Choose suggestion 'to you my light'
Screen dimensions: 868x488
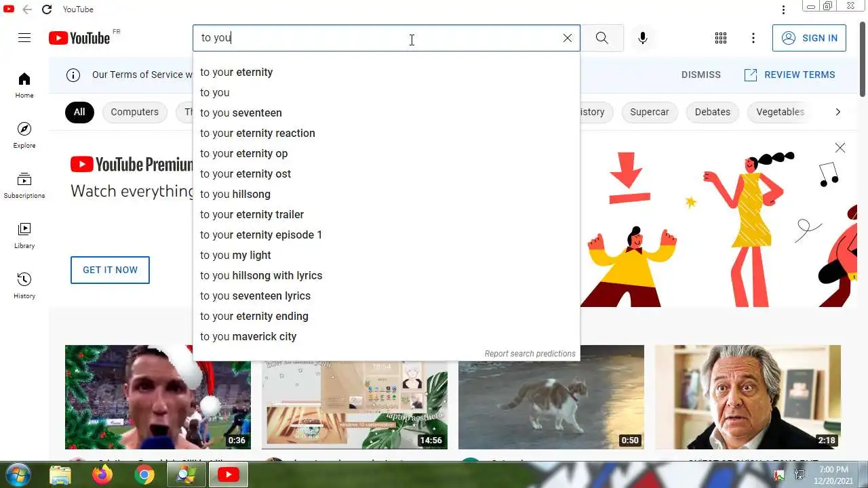pos(387,256)
